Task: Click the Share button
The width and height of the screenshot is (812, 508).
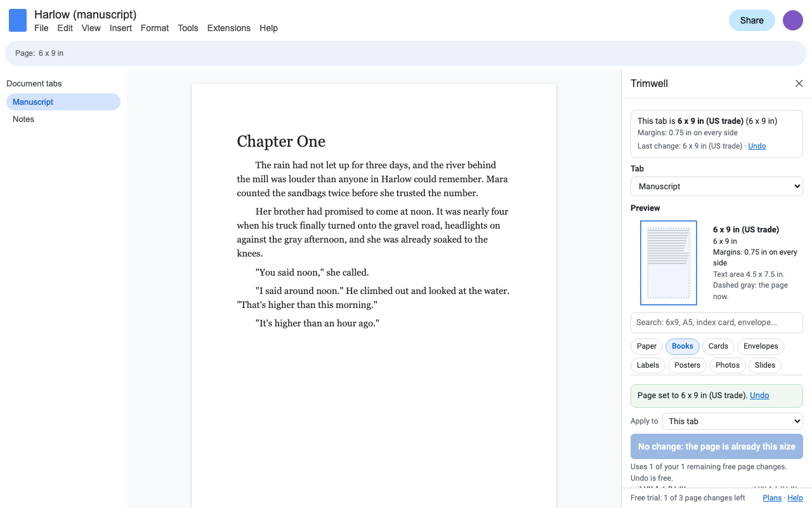Action: 752,20
